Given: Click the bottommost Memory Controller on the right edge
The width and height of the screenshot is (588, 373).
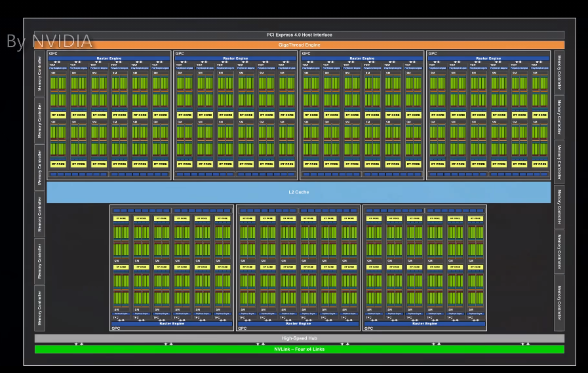Looking at the screenshot, I should coord(559,303).
